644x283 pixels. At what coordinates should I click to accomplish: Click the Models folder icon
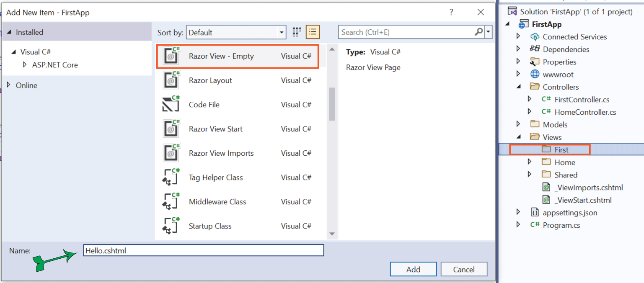[x=535, y=124]
